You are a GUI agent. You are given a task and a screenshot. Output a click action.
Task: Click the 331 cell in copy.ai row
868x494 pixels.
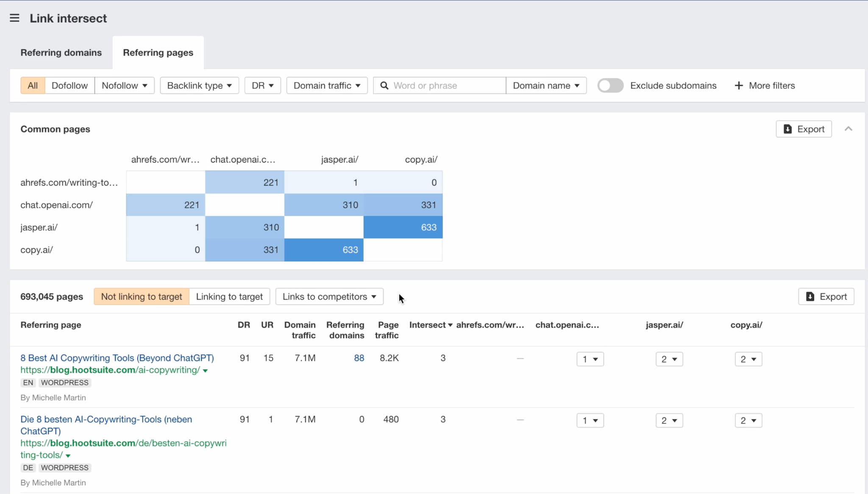(245, 250)
